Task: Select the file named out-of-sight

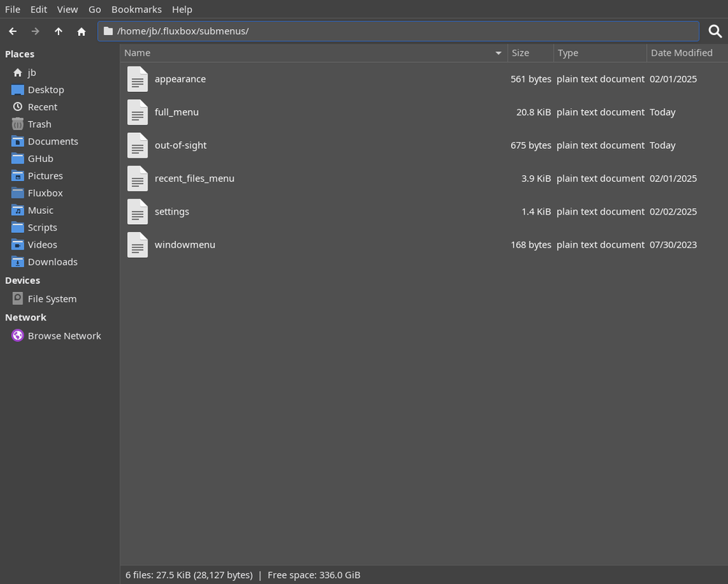Action: click(180, 145)
